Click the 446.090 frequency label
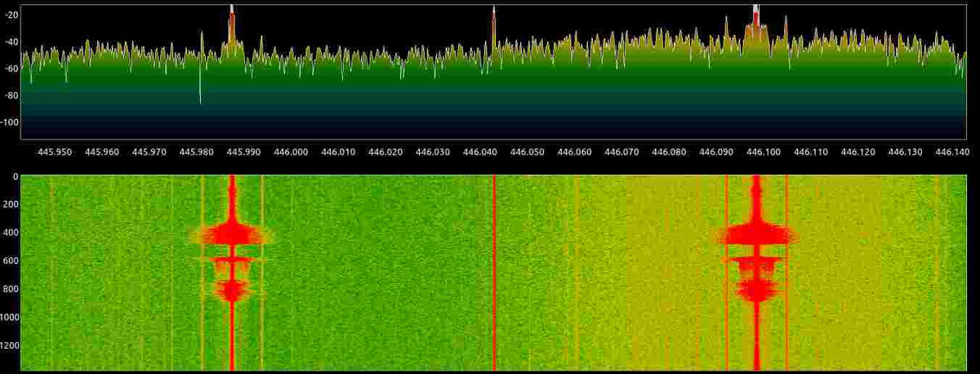980x374 pixels. 718,152
